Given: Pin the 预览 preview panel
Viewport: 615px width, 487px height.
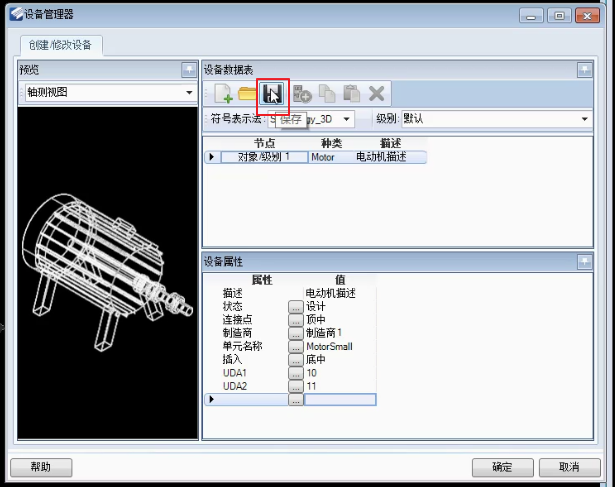Looking at the screenshot, I should (189, 70).
